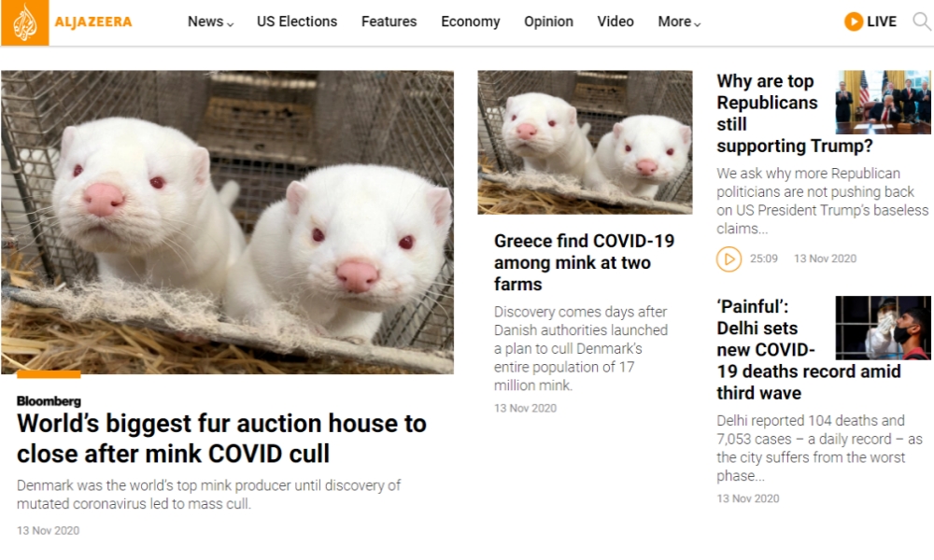Expand the More dropdown menu

pyautogui.click(x=679, y=21)
